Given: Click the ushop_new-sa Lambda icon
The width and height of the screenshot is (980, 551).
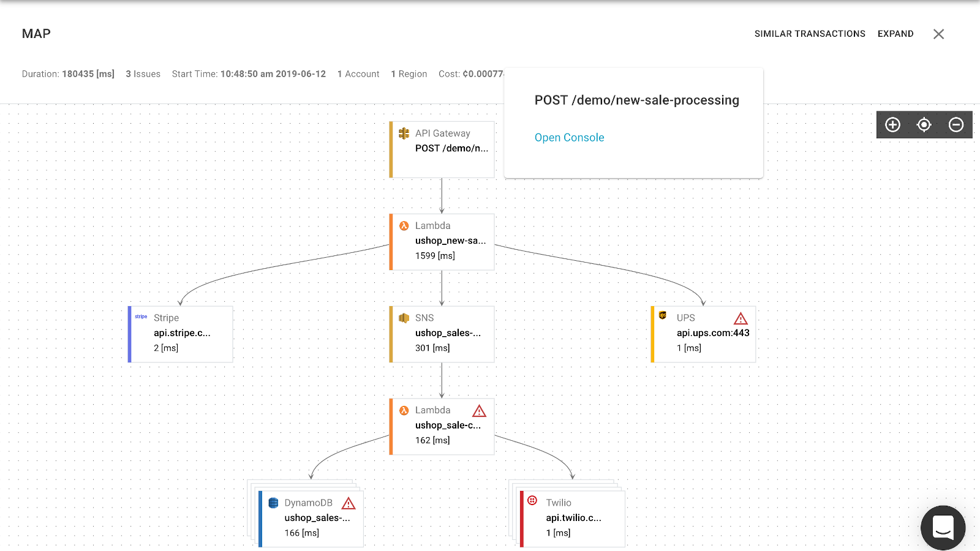Looking at the screenshot, I should 404,226.
